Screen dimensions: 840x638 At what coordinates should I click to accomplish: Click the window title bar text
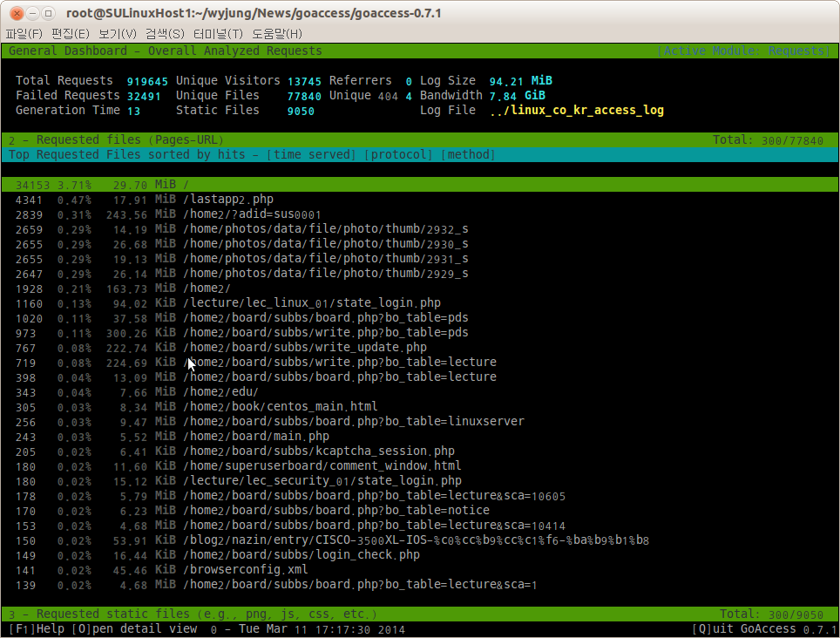tap(254, 13)
